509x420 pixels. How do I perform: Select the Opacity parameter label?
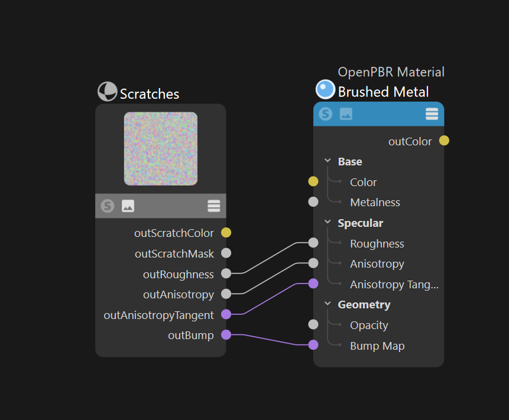click(x=369, y=325)
